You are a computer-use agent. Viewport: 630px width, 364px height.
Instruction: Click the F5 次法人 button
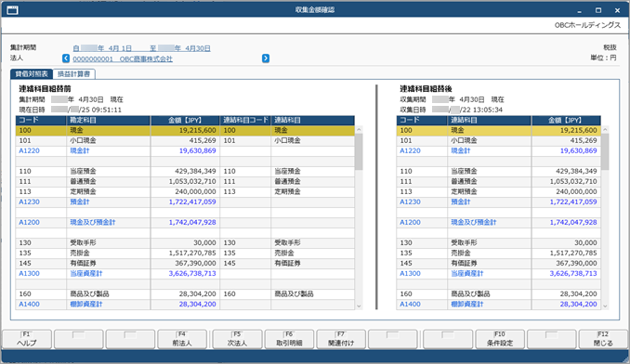tap(237, 339)
